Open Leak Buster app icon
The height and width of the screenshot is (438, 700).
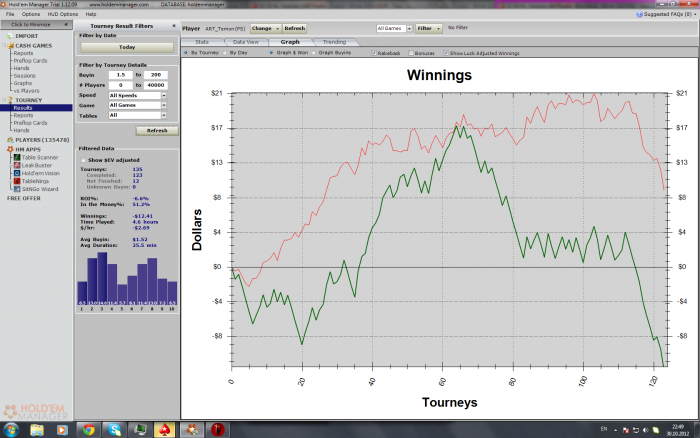pyautogui.click(x=17, y=165)
